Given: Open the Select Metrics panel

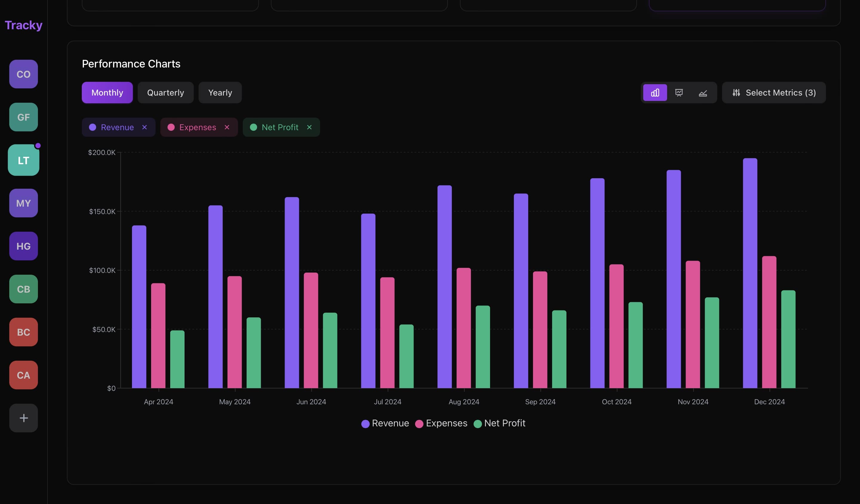Looking at the screenshot, I should (773, 92).
